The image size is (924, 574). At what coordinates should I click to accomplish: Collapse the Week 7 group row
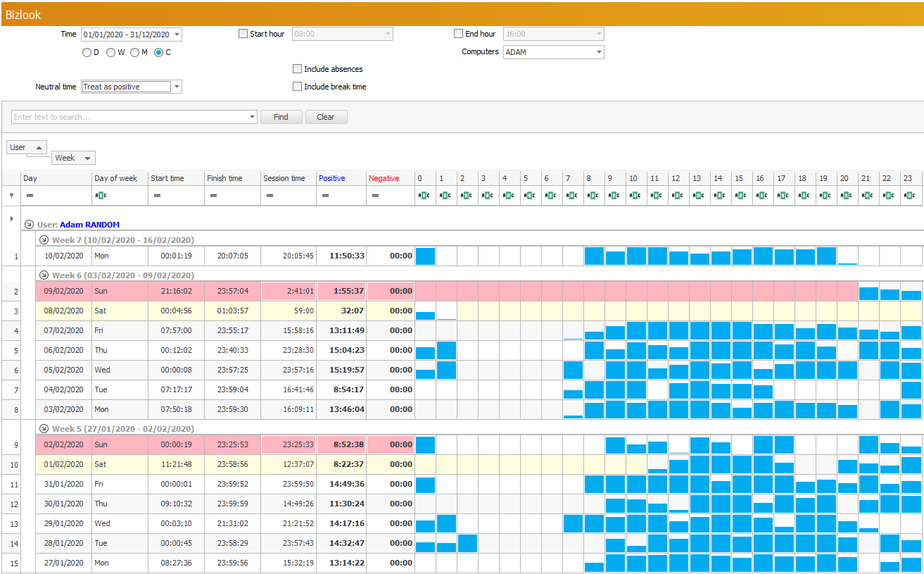pos(44,240)
